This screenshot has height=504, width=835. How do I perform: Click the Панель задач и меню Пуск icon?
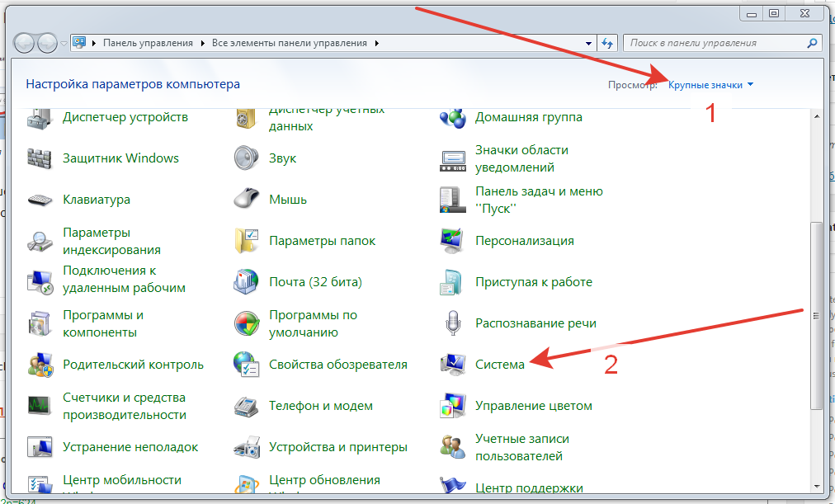(x=453, y=200)
